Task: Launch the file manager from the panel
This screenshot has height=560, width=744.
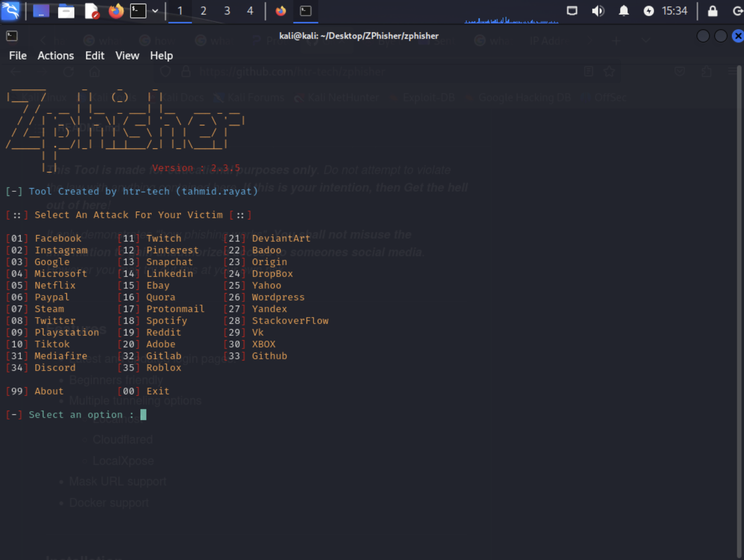Action: (x=66, y=10)
